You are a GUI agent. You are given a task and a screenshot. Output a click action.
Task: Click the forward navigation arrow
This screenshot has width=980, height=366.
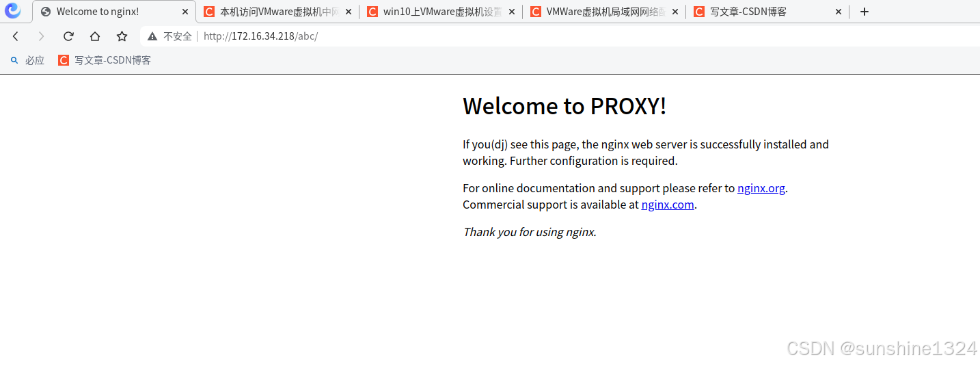pyautogui.click(x=41, y=36)
